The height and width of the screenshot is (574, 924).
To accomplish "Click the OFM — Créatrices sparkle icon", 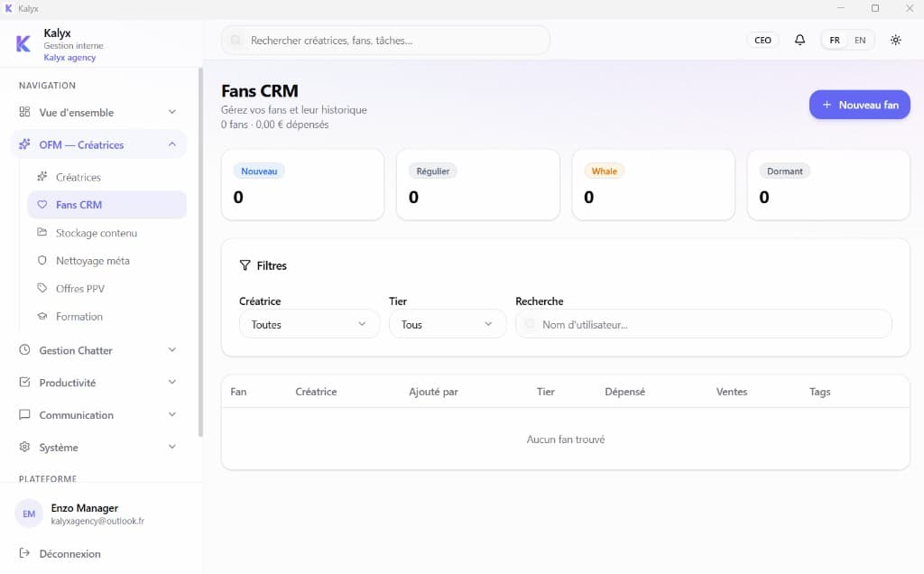I will (x=24, y=144).
